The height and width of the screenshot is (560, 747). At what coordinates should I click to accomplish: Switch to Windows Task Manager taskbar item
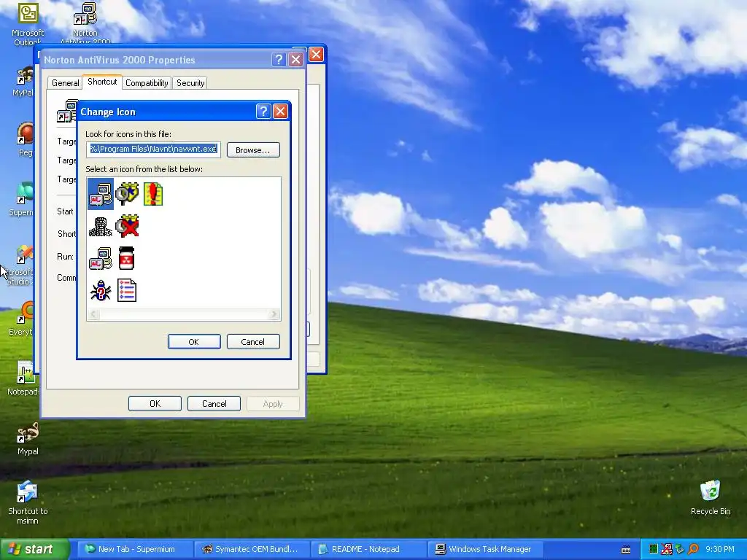484,549
